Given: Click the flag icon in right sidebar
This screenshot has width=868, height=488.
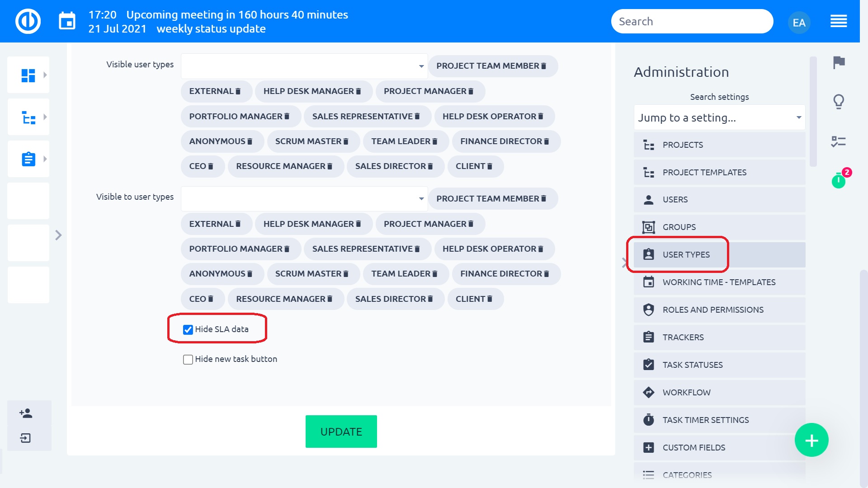Looking at the screenshot, I should 839,62.
